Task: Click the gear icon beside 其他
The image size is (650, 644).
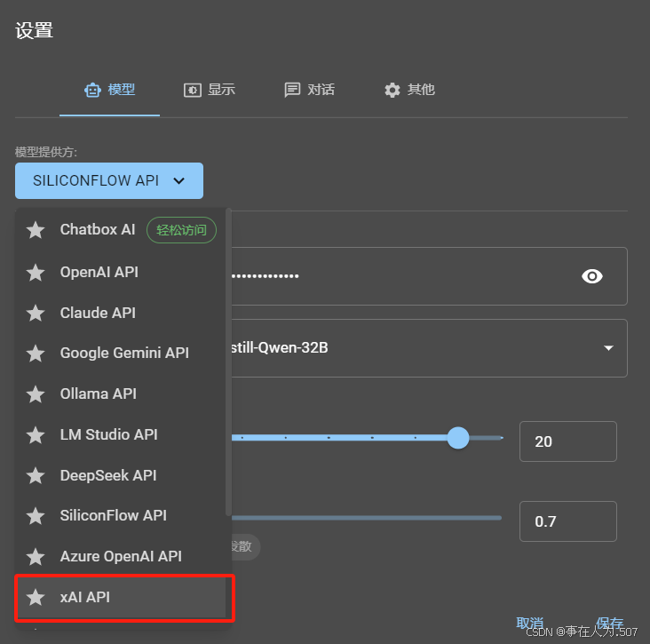Action: [392, 90]
